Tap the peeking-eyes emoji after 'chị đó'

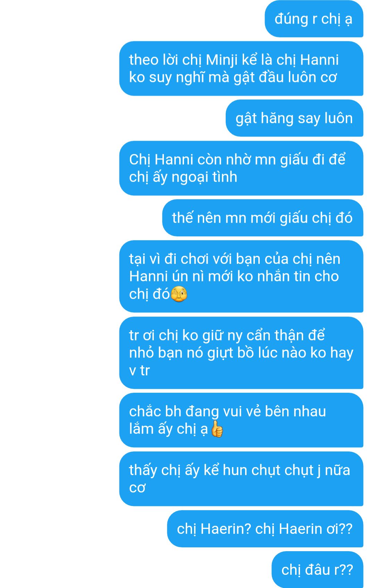(x=179, y=294)
